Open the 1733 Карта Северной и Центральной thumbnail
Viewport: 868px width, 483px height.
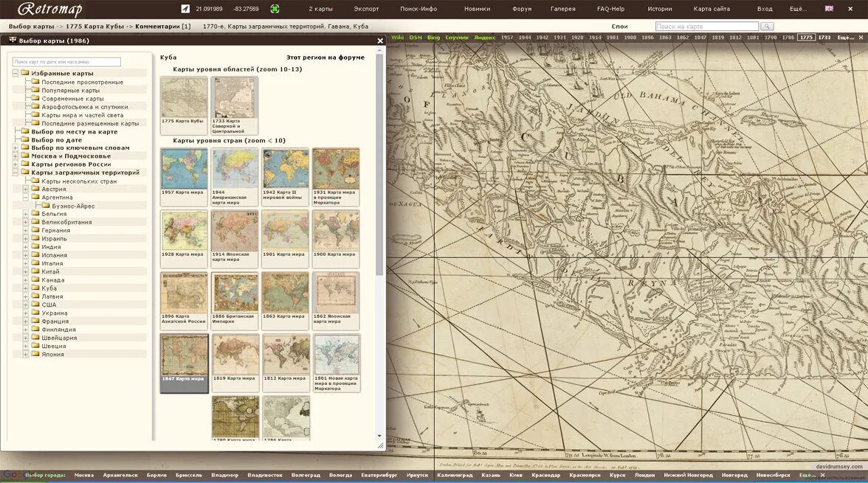click(235, 105)
